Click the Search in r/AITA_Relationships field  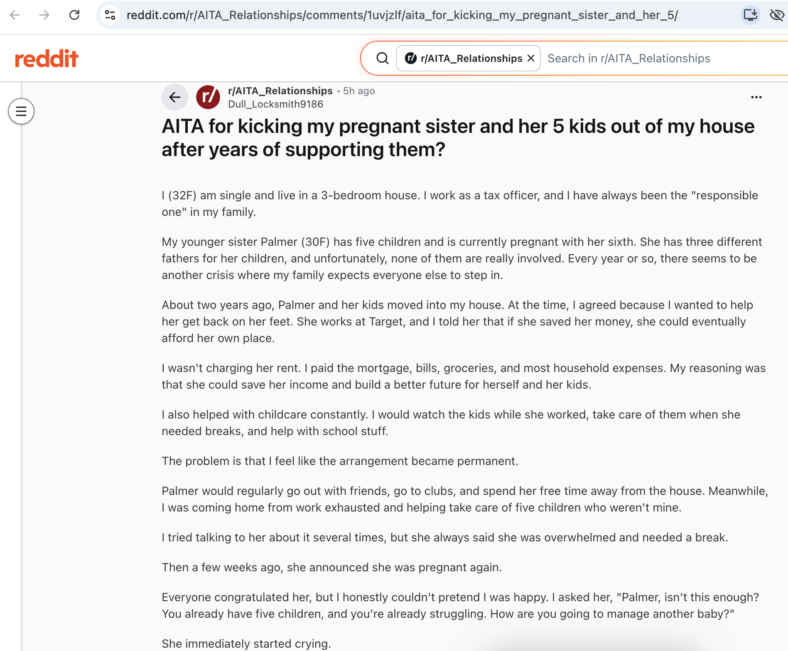click(663, 58)
